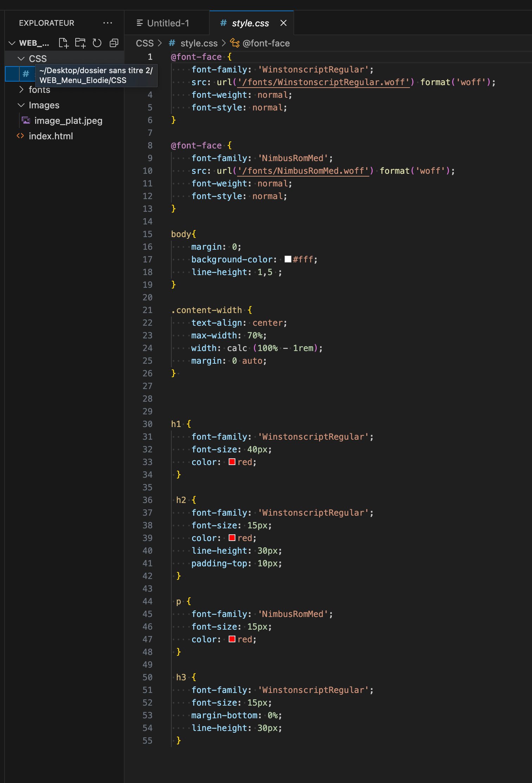Collapse the Images folder
The image size is (532, 783).
pos(21,105)
